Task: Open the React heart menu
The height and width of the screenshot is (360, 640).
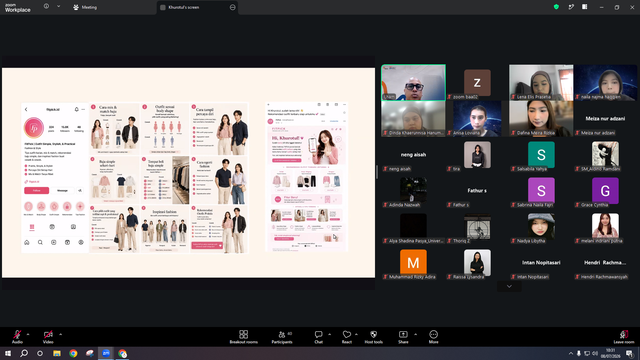Action: [x=347, y=337]
